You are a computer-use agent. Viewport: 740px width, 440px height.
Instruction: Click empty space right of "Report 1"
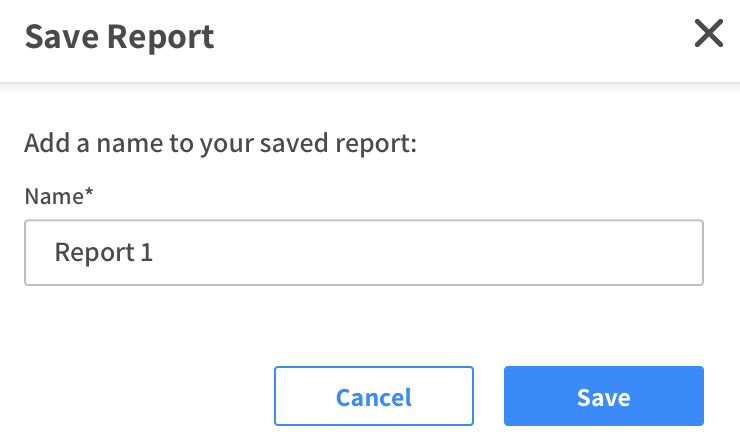400,253
